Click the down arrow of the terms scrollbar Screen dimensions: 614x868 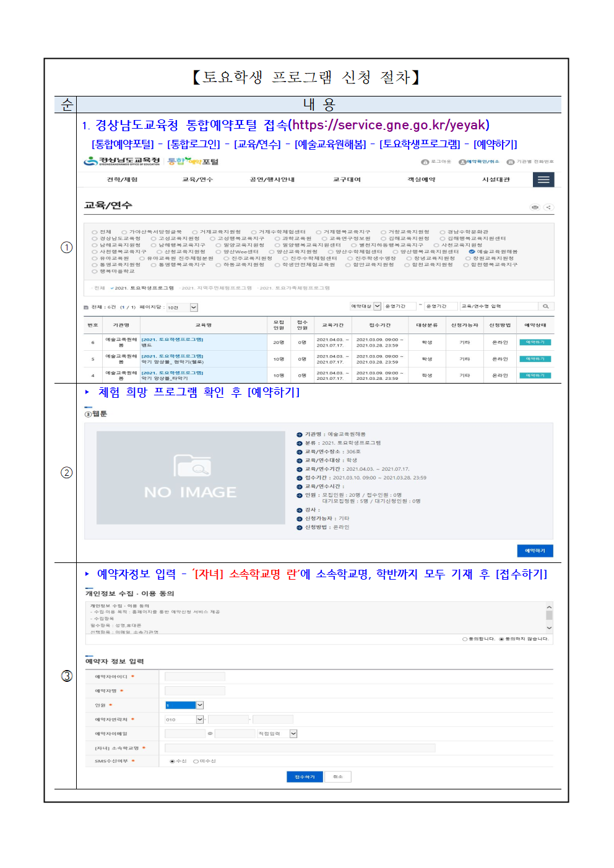[549, 628]
